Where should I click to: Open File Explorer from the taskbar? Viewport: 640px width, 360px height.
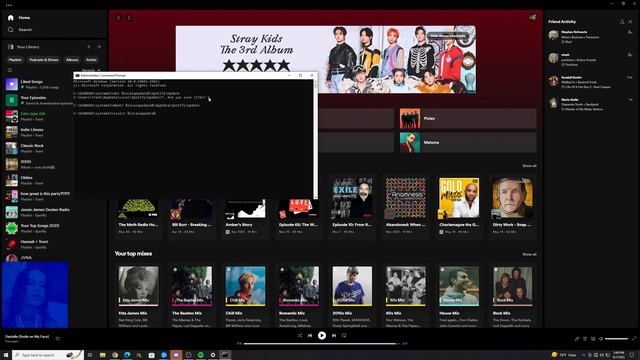pyautogui.click(x=103, y=355)
